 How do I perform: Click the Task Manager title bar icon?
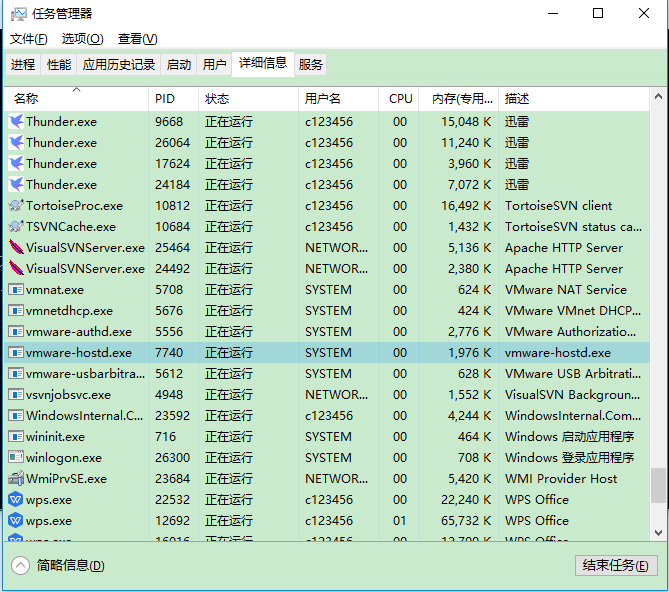[x=18, y=14]
